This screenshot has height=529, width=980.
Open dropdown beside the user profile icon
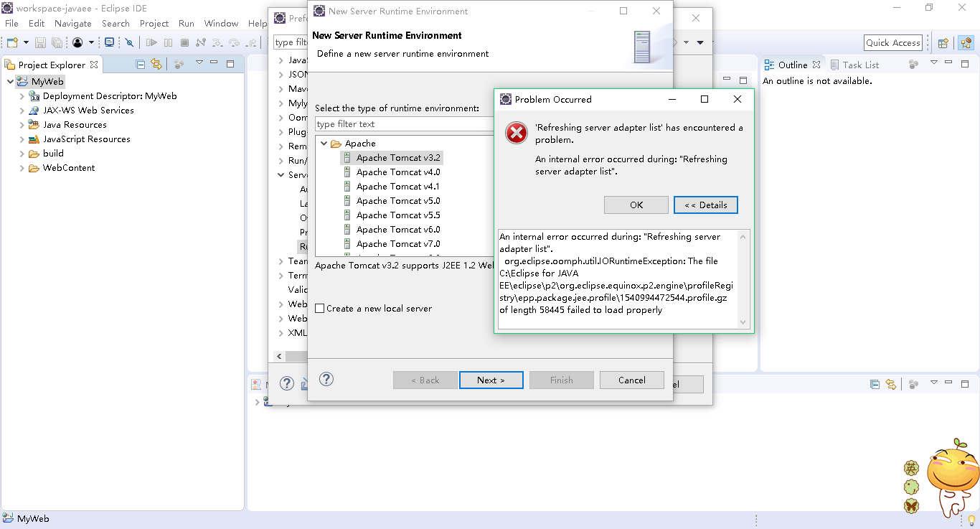91,43
